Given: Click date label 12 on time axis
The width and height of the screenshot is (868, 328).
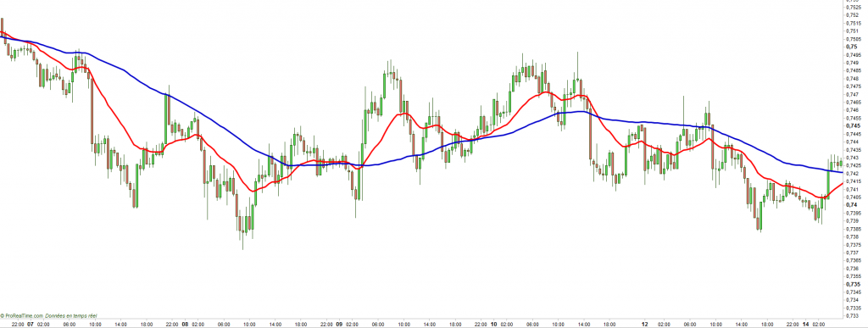Looking at the screenshot, I should click(x=645, y=324).
